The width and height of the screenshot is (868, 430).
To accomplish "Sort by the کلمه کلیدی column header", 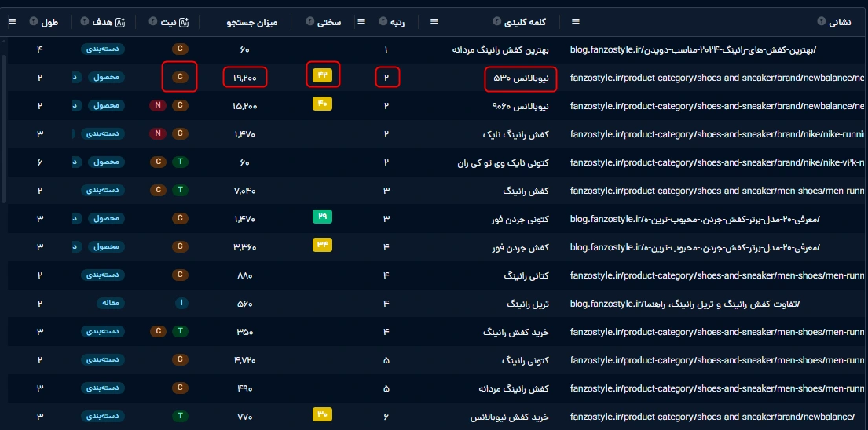I will [526, 22].
